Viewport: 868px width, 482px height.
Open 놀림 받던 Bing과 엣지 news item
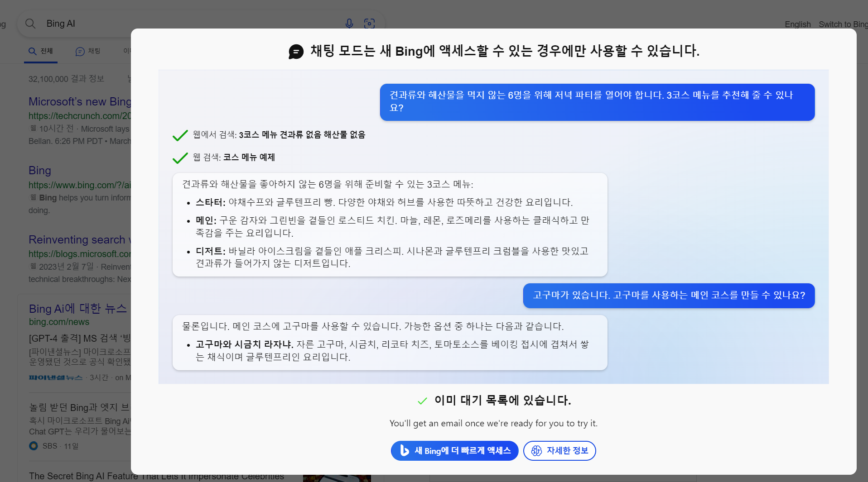coord(80,408)
